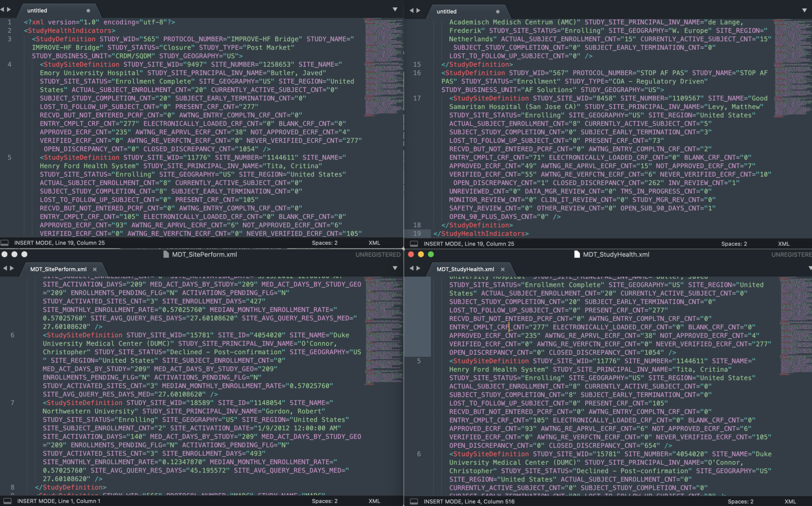Image resolution: width=812 pixels, height=506 pixels.
Task: Click StudySiteDefinition tag with STUDY_SITE_WID="18589"
Action: 82,403
